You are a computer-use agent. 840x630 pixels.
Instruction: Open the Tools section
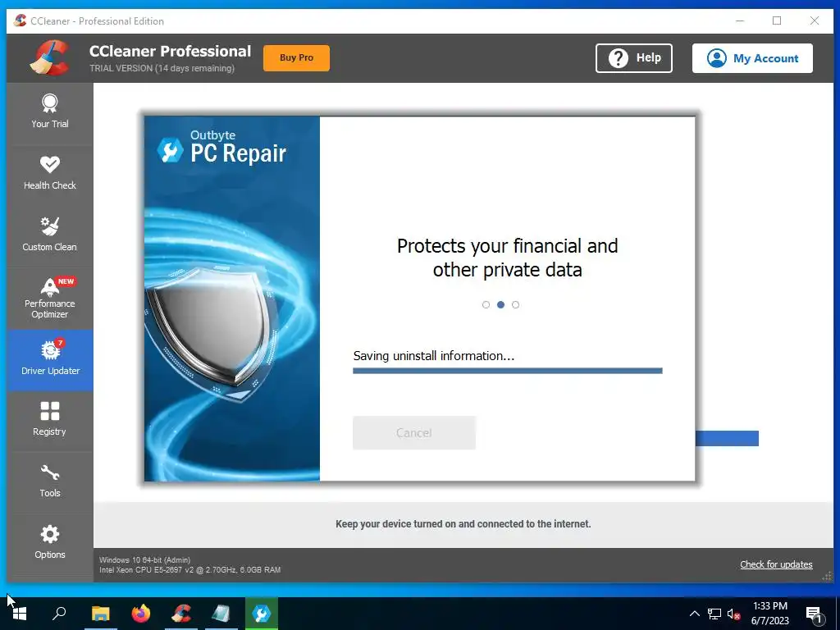[x=50, y=483]
